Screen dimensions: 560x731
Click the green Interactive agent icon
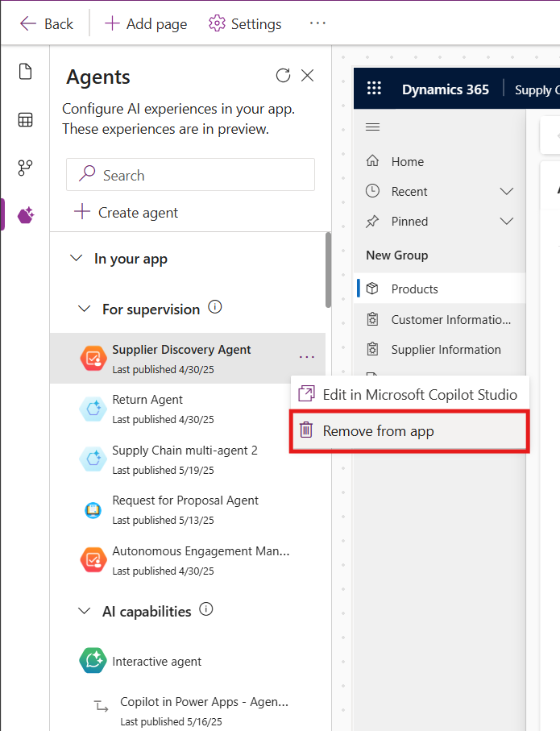[93, 661]
